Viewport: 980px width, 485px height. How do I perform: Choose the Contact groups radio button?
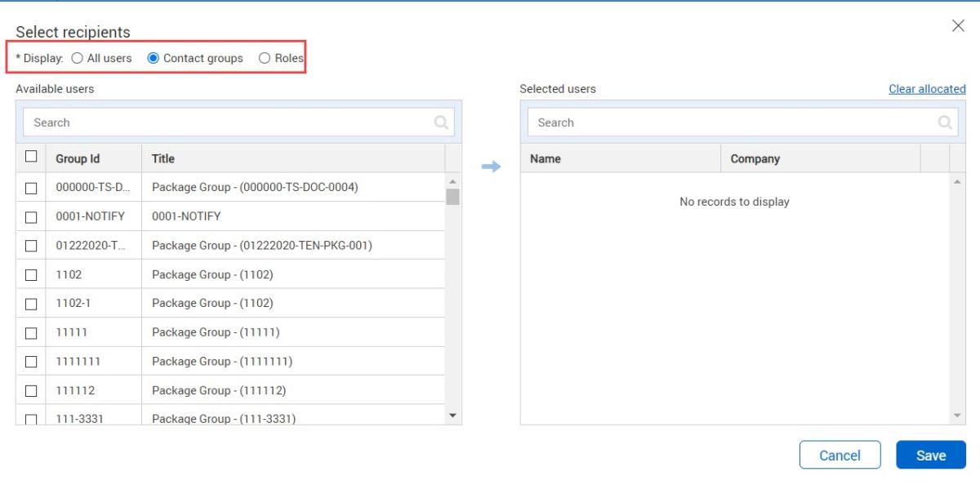click(153, 58)
